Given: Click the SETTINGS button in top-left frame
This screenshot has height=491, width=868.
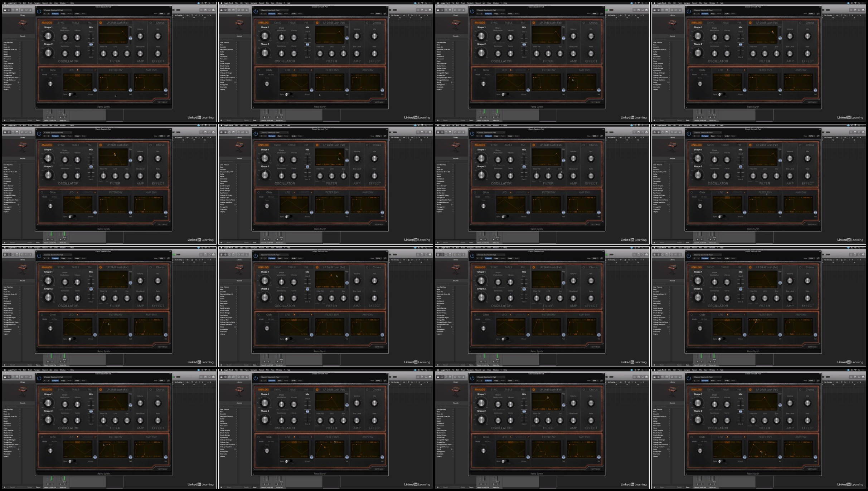Looking at the screenshot, I should pyautogui.click(x=163, y=102).
